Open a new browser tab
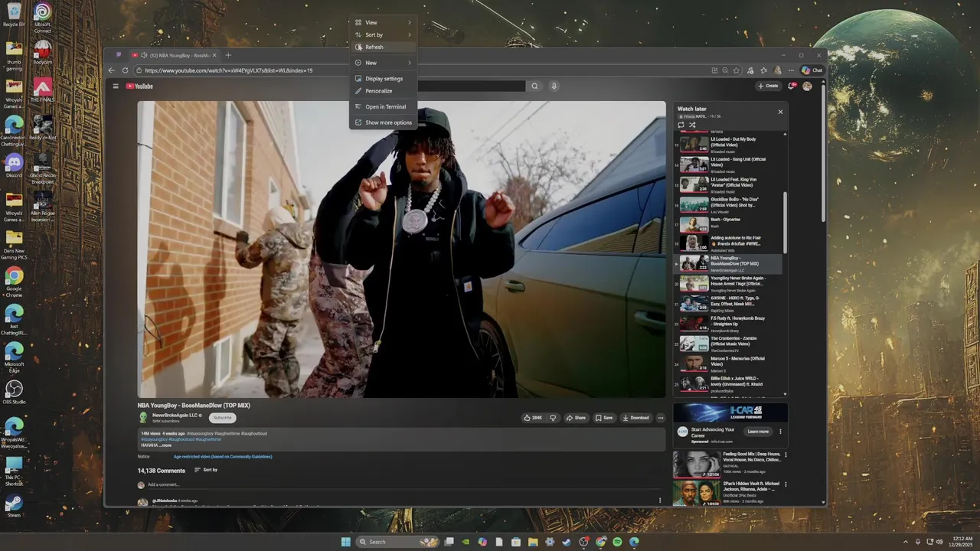This screenshot has height=551, width=980. pos(228,55)
